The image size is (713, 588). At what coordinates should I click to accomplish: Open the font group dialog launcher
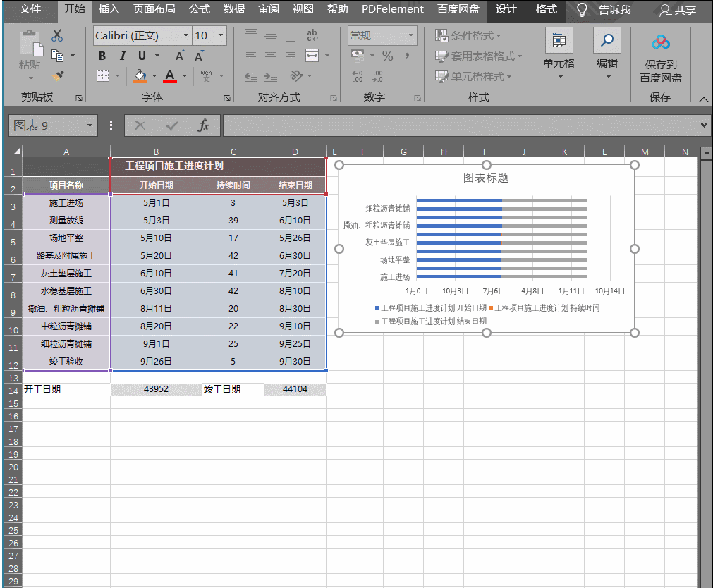pos(227,98)
